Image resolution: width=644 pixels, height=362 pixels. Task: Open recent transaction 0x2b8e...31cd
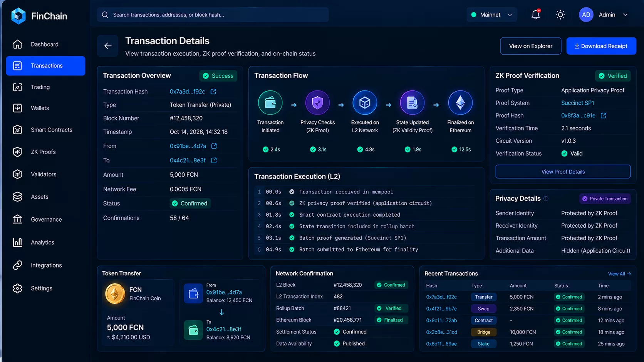tap(441, 332)
